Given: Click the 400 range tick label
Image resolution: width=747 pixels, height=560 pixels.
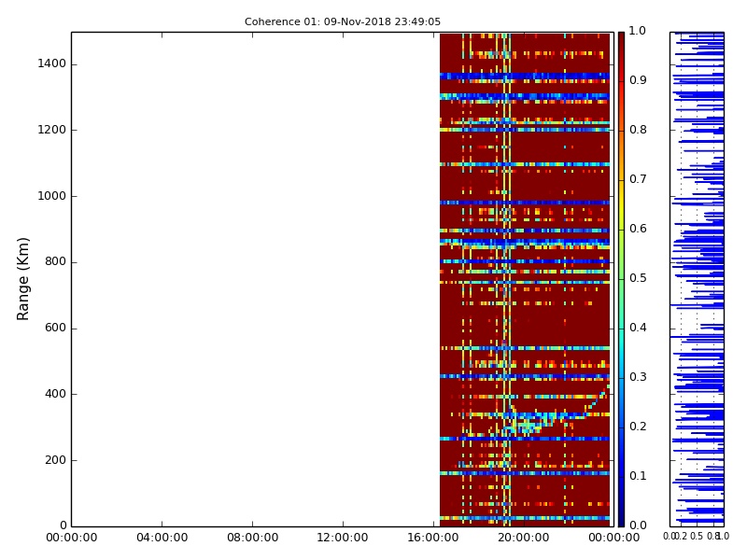Looking at the screenshot, I should coord(55,394).
